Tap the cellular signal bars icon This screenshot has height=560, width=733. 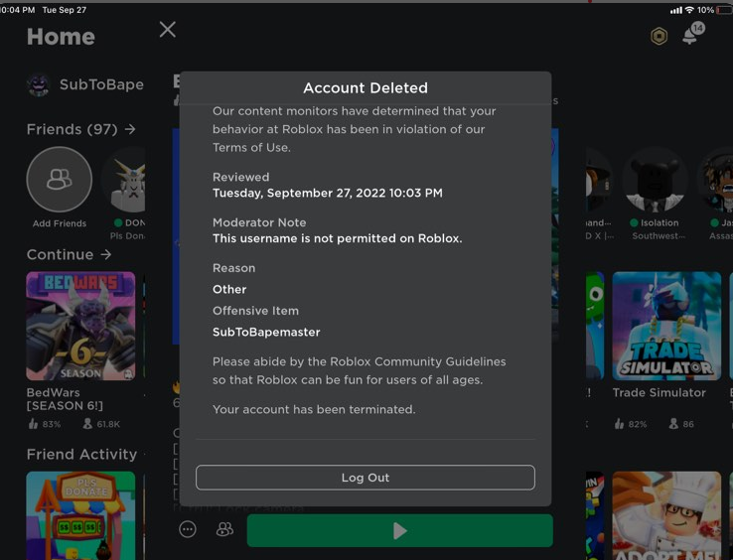676,10
